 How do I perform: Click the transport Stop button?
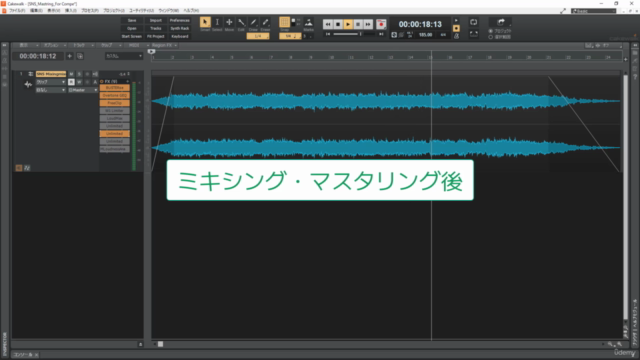tap(338, 24)
